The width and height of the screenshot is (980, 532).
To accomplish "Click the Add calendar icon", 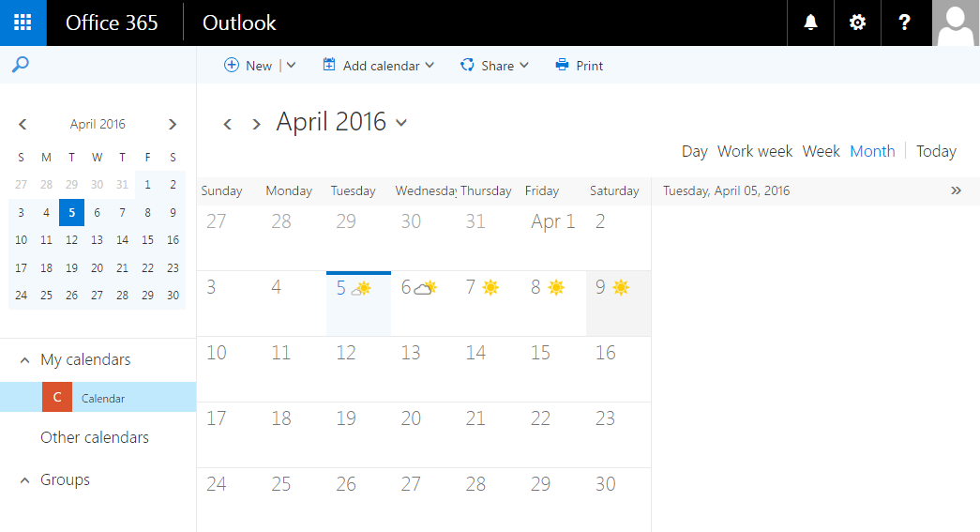I will 329,65.
